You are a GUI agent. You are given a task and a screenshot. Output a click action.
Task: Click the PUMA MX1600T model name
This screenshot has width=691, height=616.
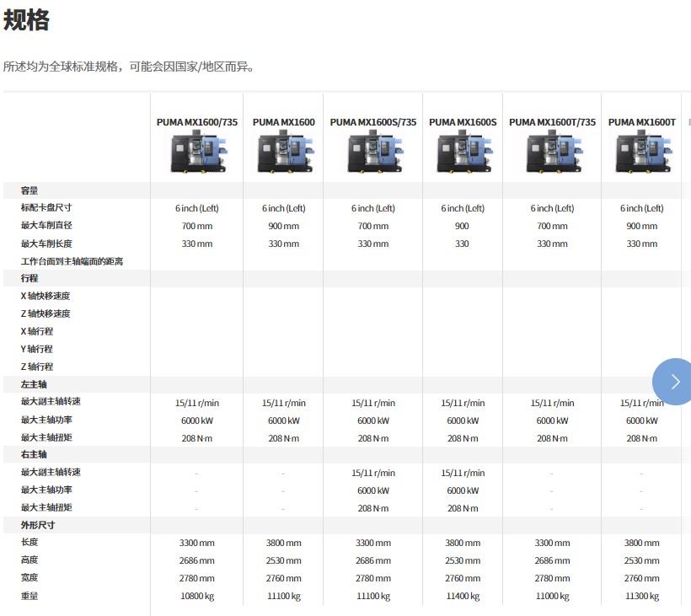pos(641,122)
